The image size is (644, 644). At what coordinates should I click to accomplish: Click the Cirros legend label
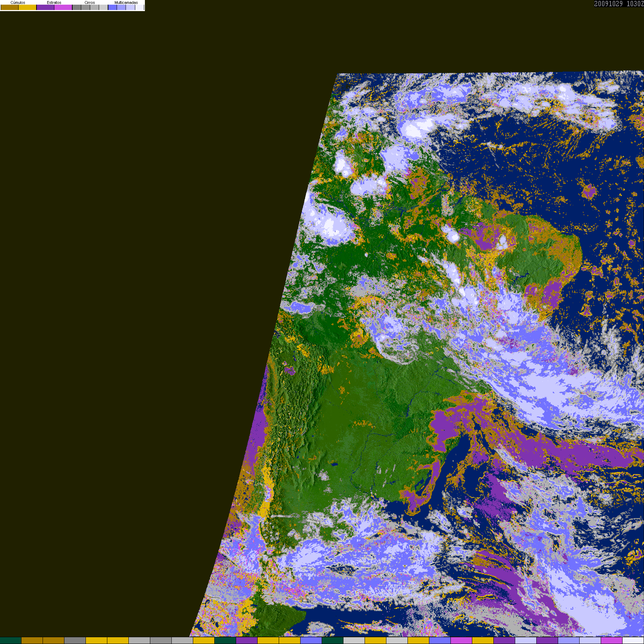[90, 3]
